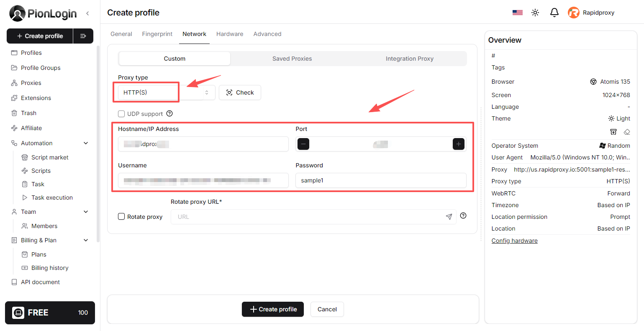
Task: Enable the Rotate proxy option
Action: 121,217
